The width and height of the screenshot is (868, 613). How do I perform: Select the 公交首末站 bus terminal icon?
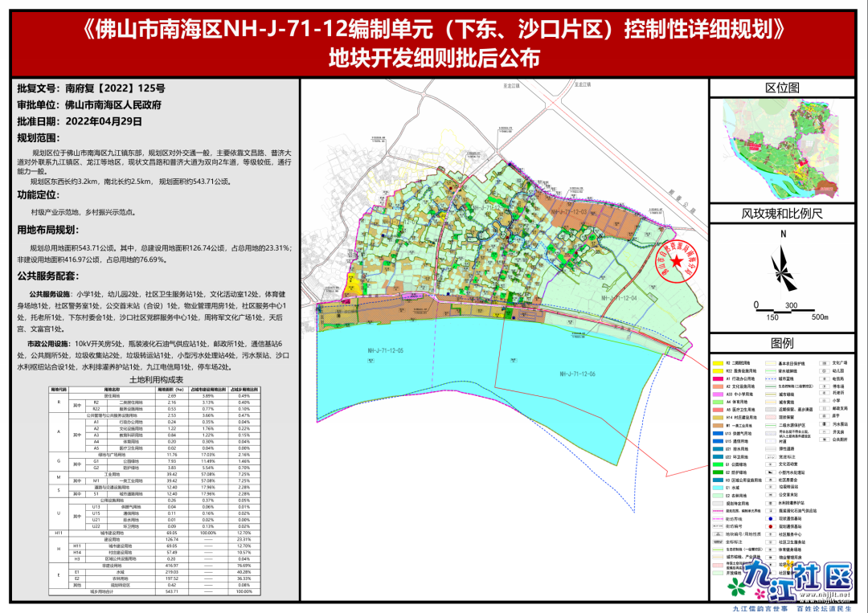(771, 496)
